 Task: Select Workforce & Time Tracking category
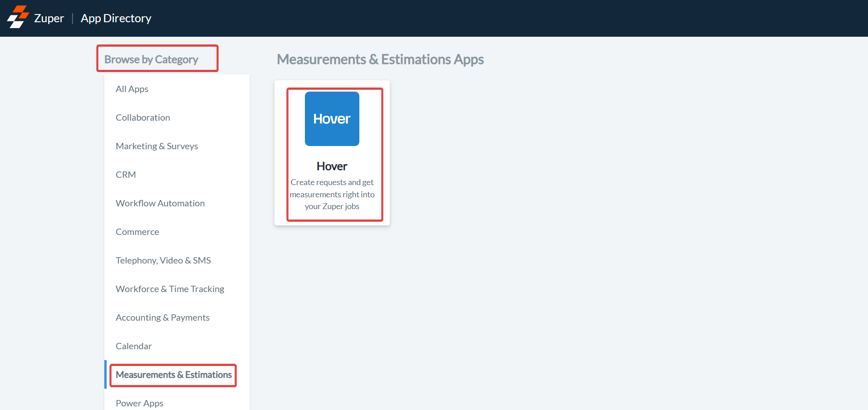170,289
